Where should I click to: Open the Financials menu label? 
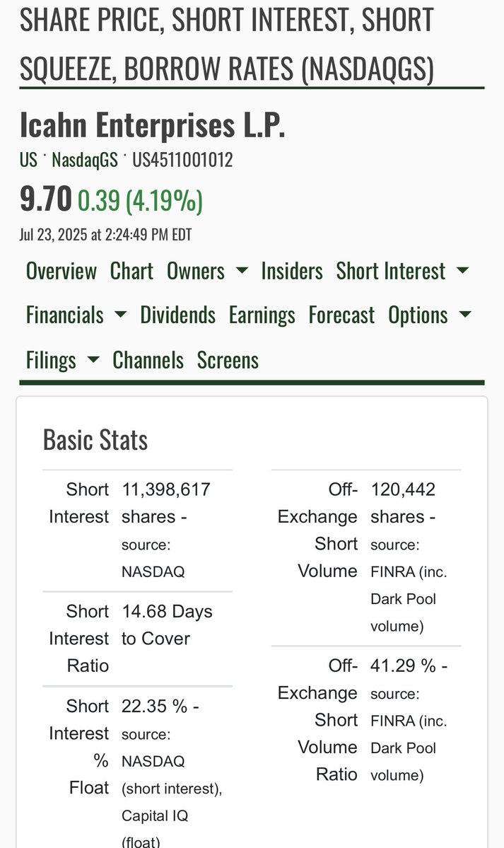[x=64, y=315]
